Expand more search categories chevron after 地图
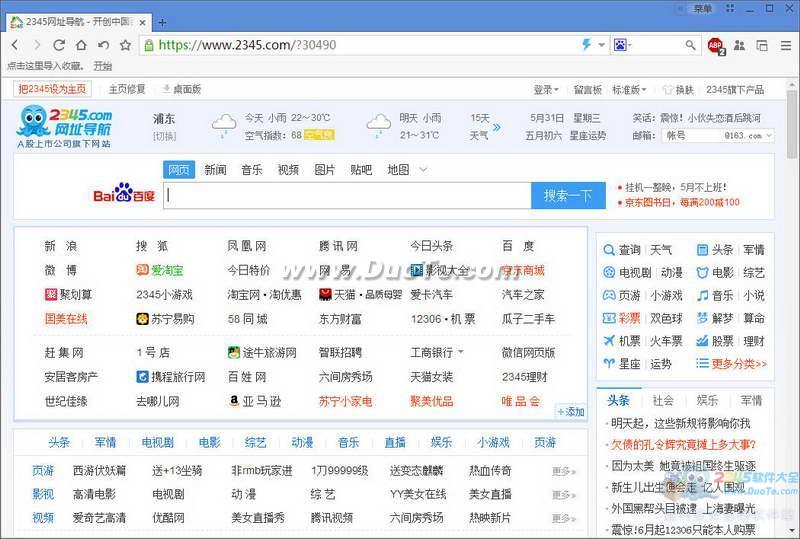The width and height of the screenshot is (800, 539). 422,169
